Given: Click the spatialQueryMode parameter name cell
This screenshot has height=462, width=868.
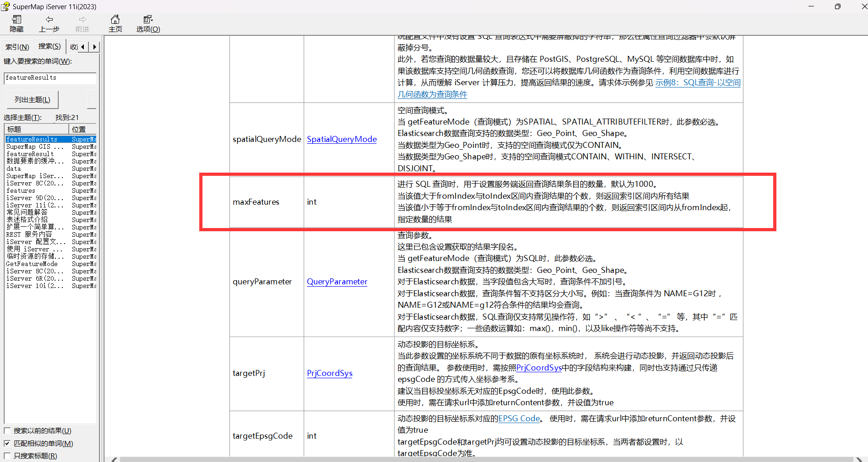Looking at the screenshot, I should [267, 139].
